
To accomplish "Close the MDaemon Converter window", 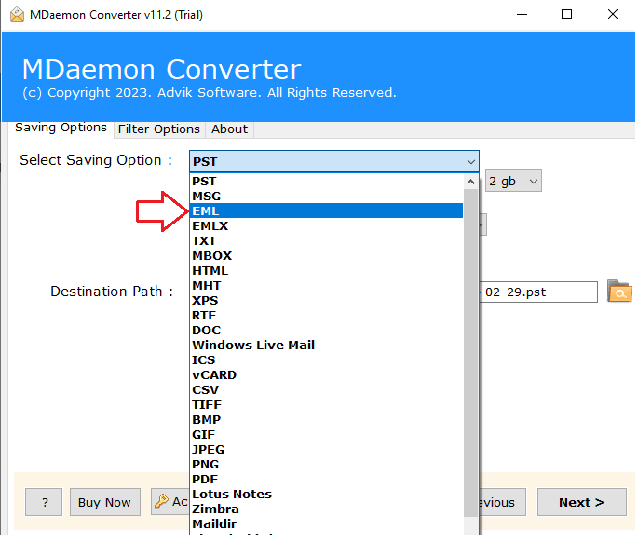I will point(613,15).
